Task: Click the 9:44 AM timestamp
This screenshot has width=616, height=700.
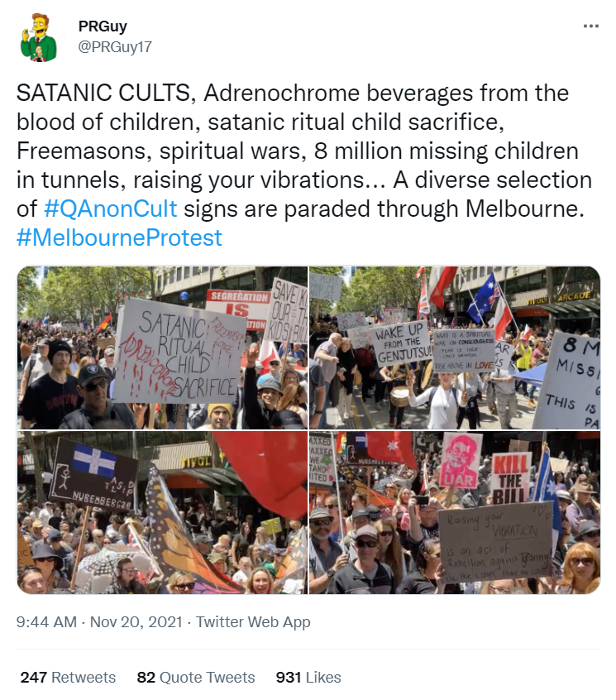Action: coord(46,622)
